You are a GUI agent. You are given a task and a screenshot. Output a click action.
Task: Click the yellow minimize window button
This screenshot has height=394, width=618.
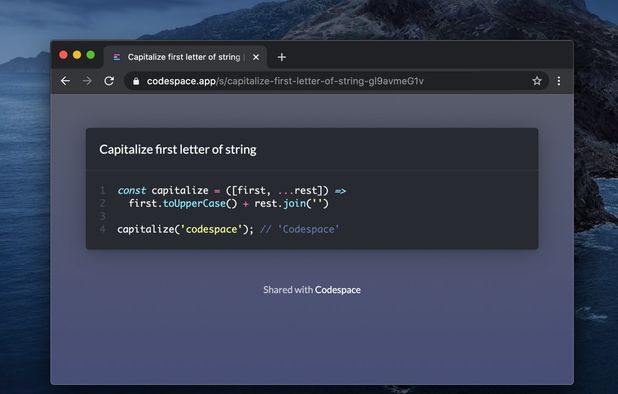(77, 55)
